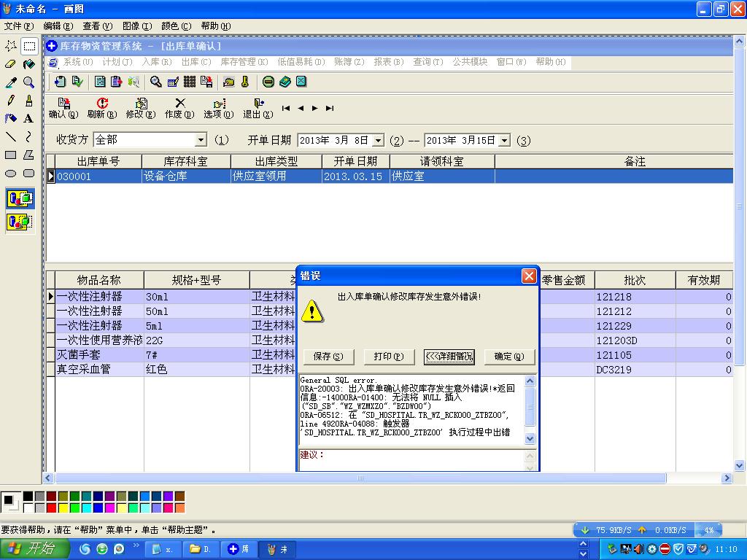Go to next record arrow
This screenshot has width=747, height=560.
[x=315, y=109]
